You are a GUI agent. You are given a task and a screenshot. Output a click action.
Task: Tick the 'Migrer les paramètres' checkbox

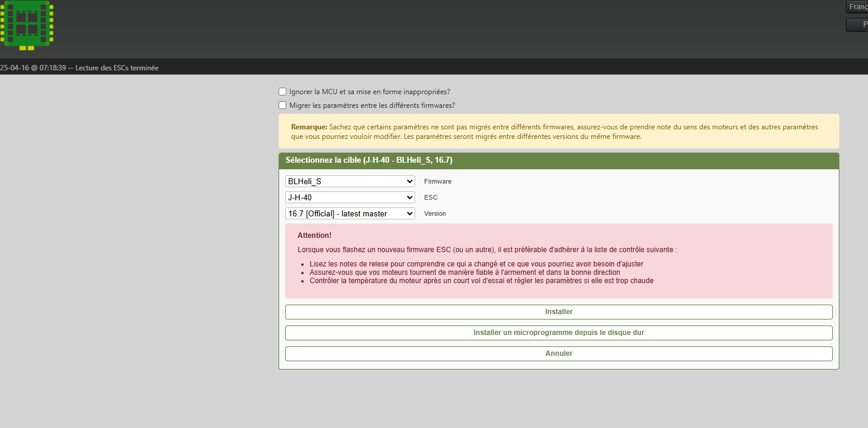[x=283, y=106]
